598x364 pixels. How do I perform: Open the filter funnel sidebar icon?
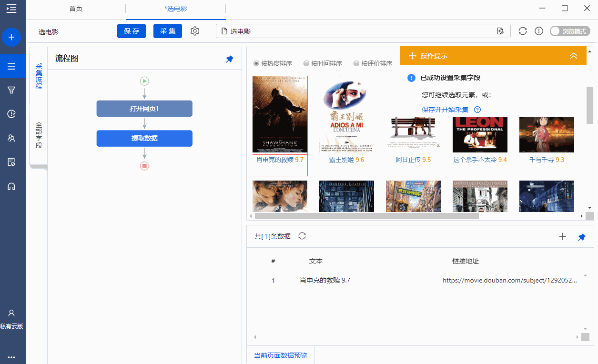11,90
